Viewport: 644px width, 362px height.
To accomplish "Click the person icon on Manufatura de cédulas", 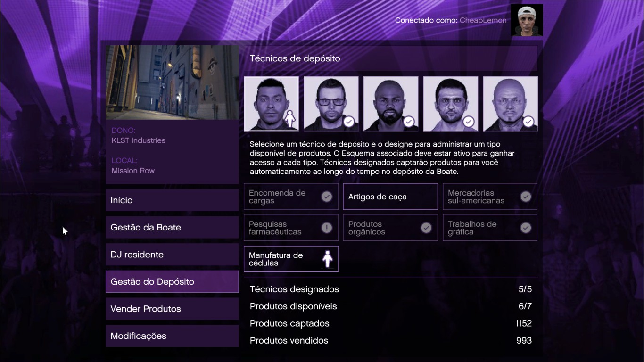I will [327, 259].
